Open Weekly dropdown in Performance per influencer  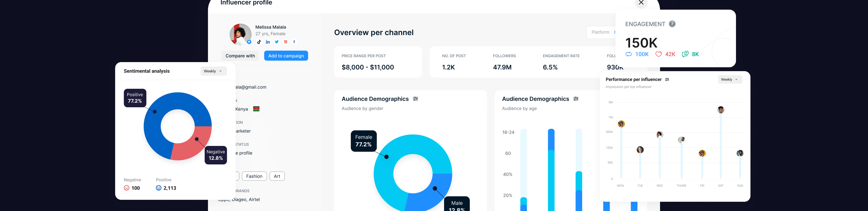[730, 80]
